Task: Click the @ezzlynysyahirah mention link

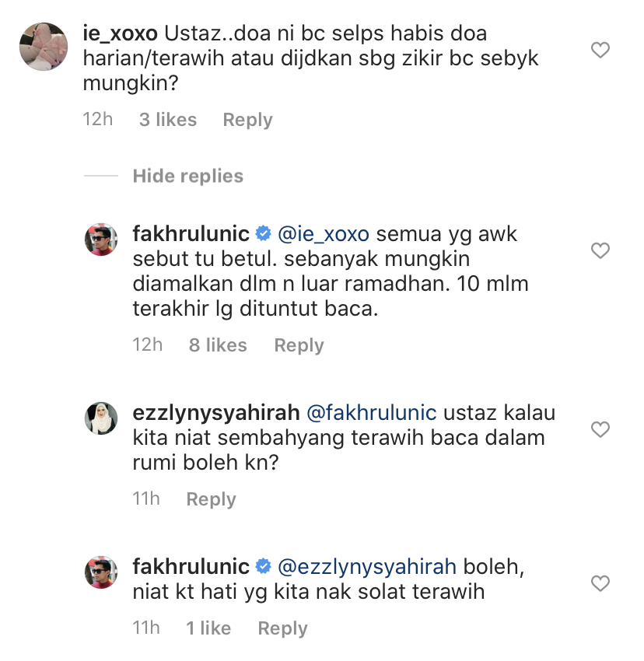Action: [x=369, y=566]
